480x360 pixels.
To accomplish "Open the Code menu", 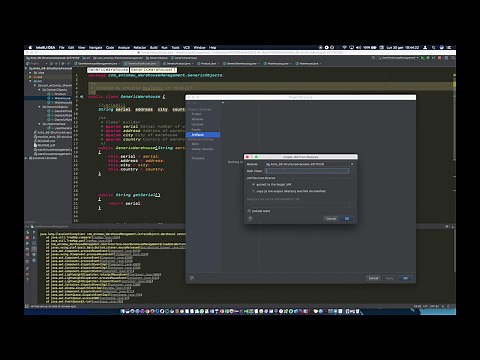I will [x=110, y=48].
